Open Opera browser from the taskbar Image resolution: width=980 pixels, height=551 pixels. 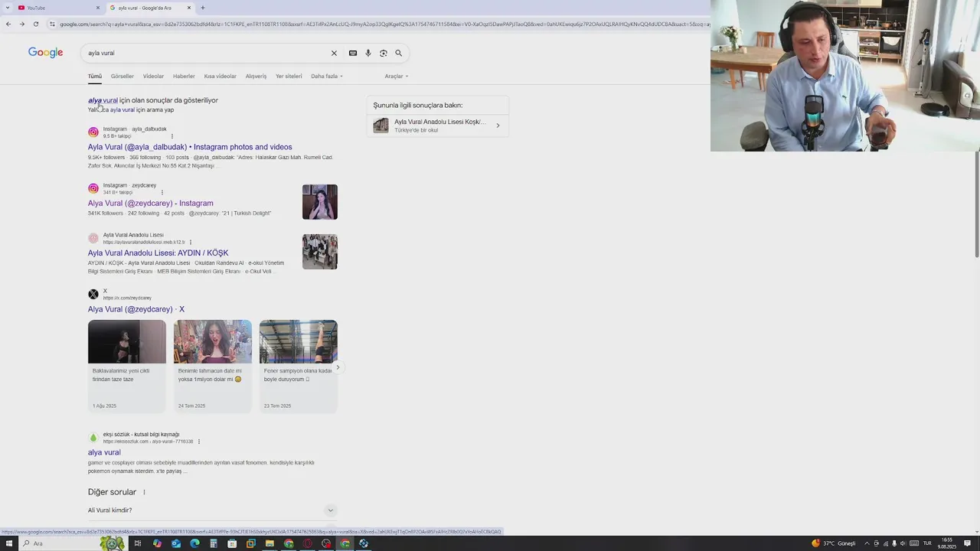pos(307,543)
